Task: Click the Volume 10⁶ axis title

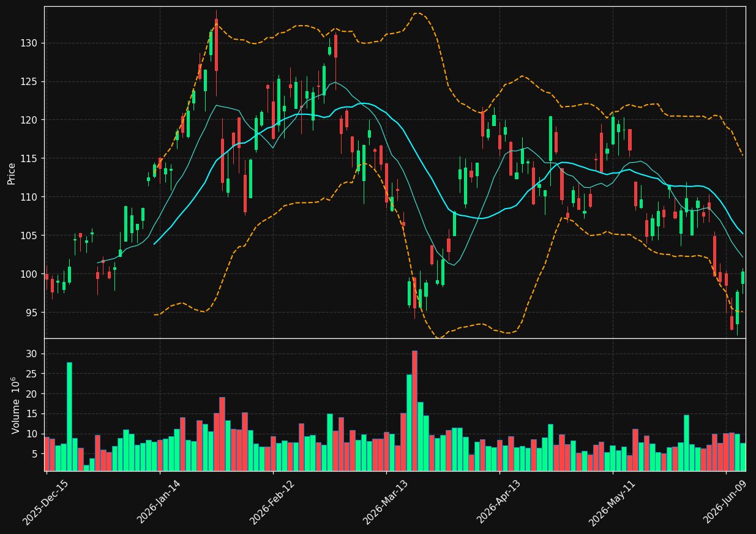Action: pyautogui.click(x=15, y=405)
